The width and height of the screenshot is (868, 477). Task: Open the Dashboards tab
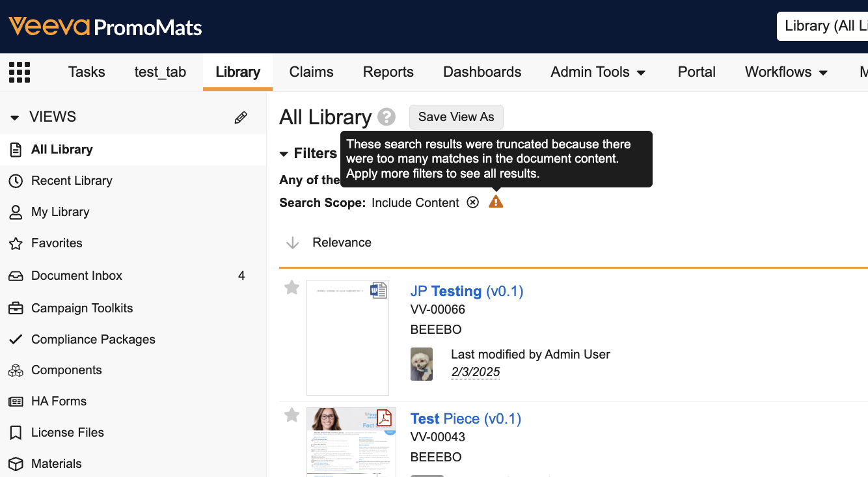point(482,72)
